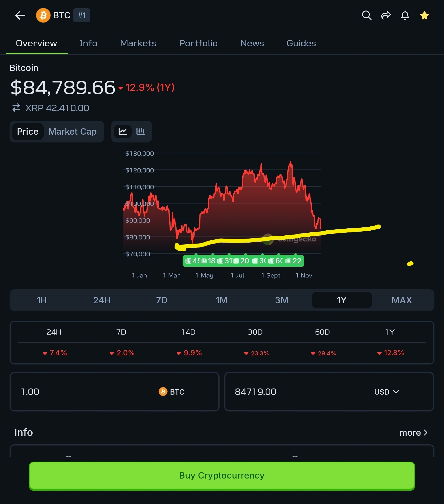Open the news marker labeled 31
This screenshot has width=444, height=504.
pos(225,261)
